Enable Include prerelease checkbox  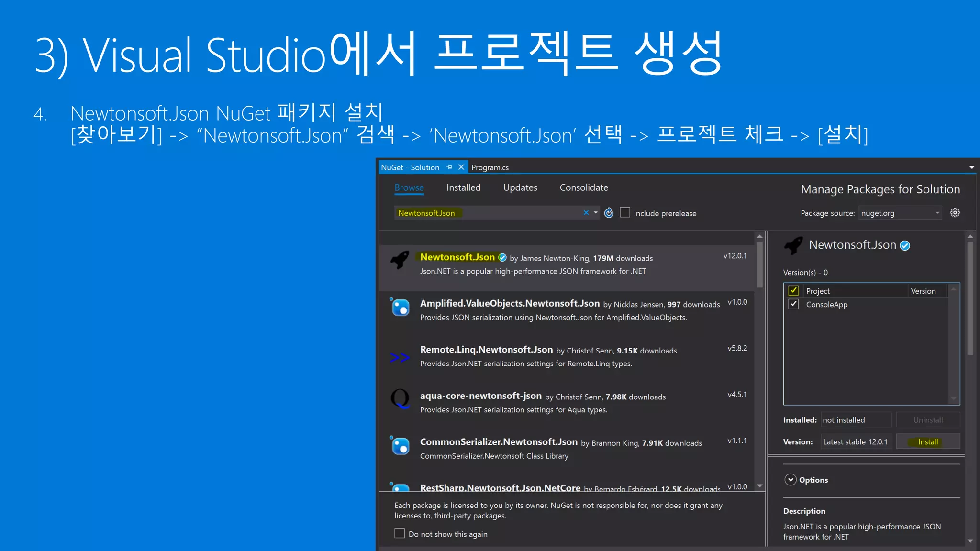coord(625,212)
